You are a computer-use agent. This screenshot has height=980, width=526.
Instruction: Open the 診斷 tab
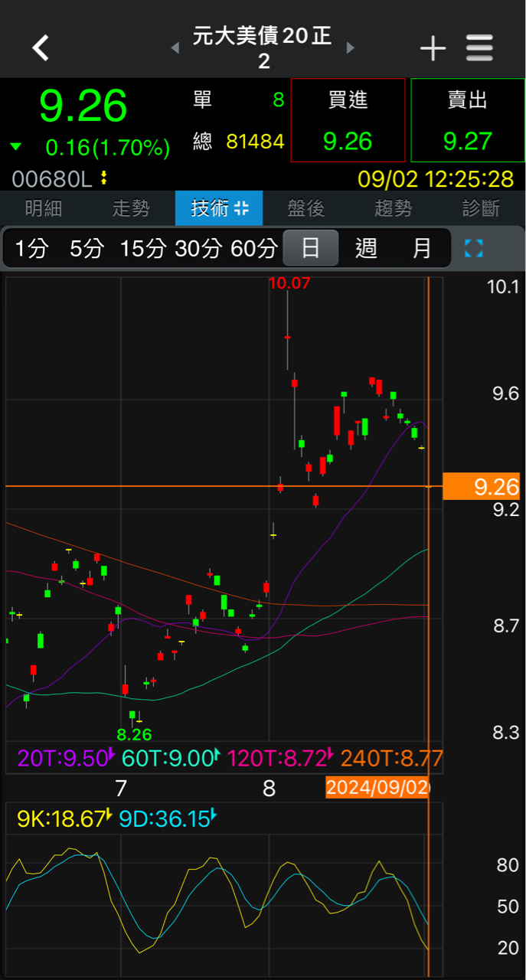coord(482,208)
